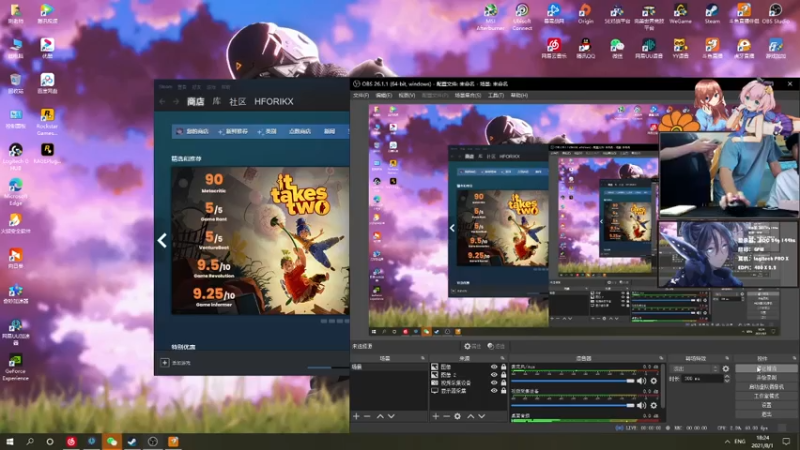Toggle visibility of the 图像 2 source
800x450 pixels.
coord(494,374)
